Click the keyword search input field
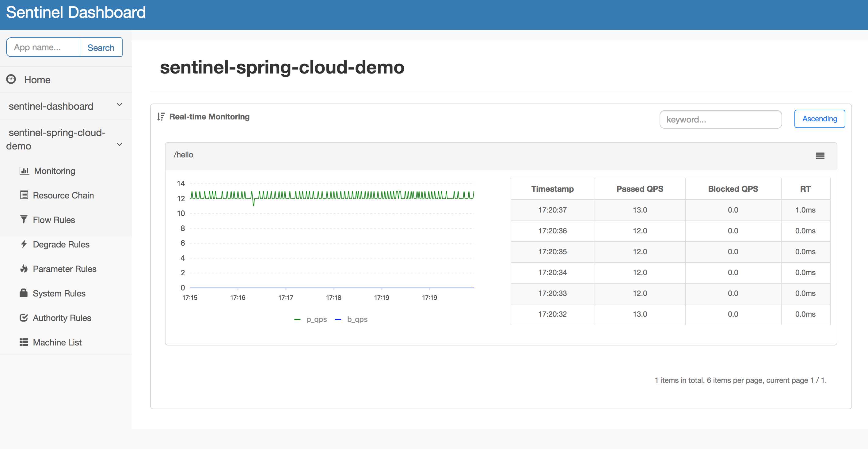 click(721, 119)
